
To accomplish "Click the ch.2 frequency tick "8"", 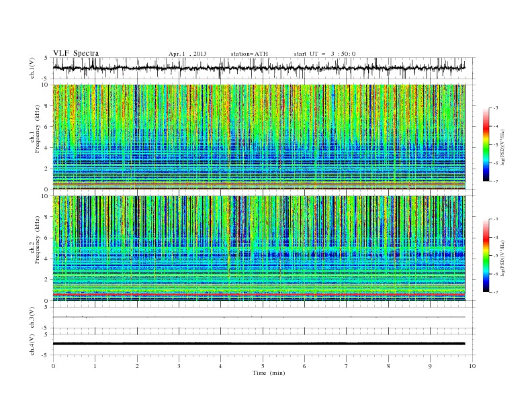I will [x=46, y=217].
